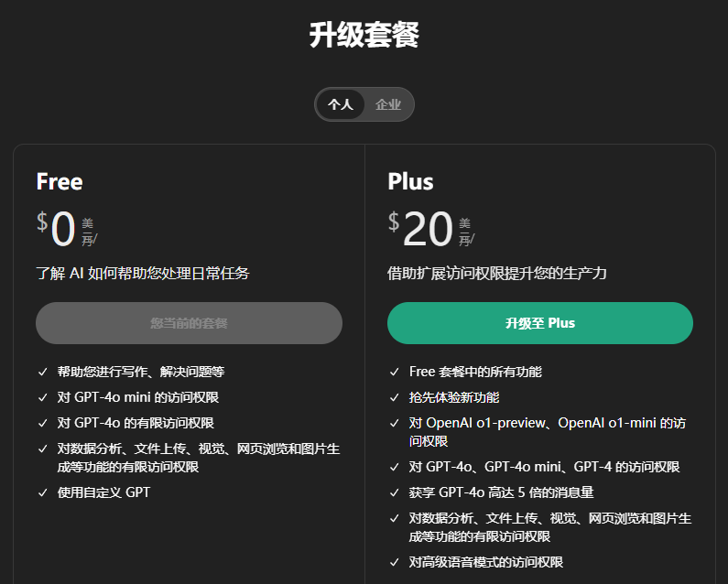Screen dimensions: 728x584
Task: Click the text 对 GPT-4o mini 的访问权限
Action: coord(138,397)
